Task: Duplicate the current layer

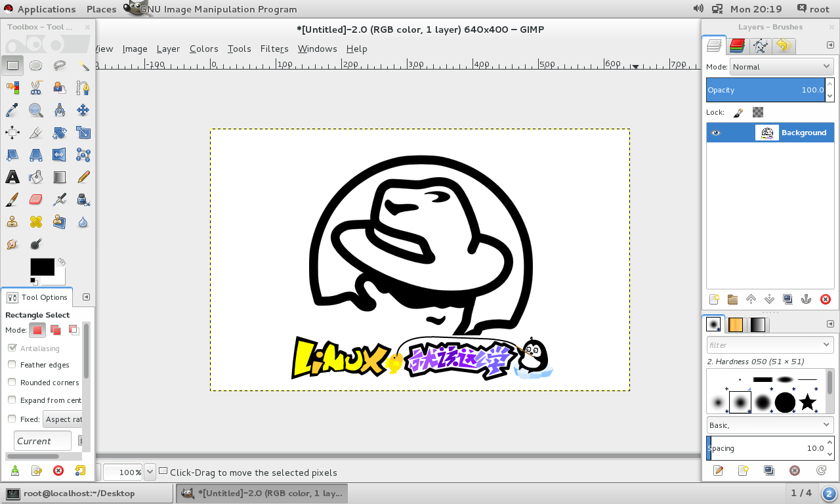Action: tap(788, 299)
